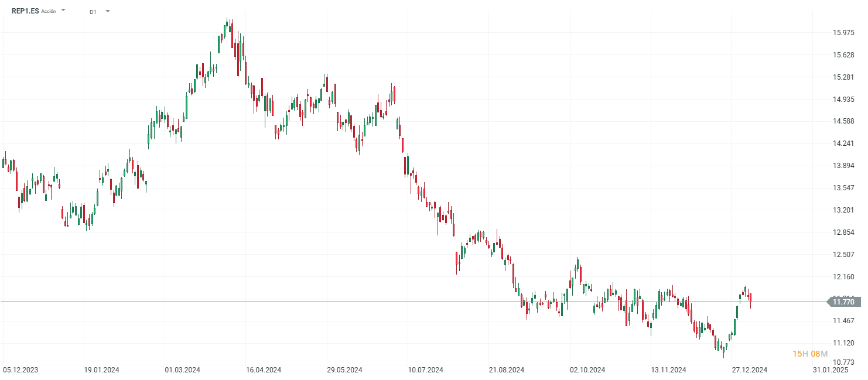Click the 31.01.2025 date on time axis
Screen dimensions: 868x380
click(831, 370)
